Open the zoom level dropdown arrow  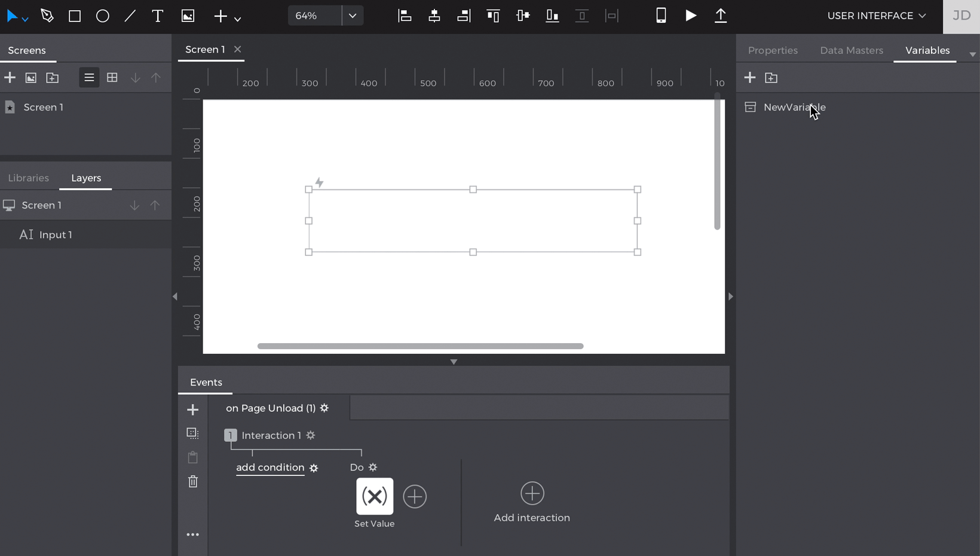353,16
